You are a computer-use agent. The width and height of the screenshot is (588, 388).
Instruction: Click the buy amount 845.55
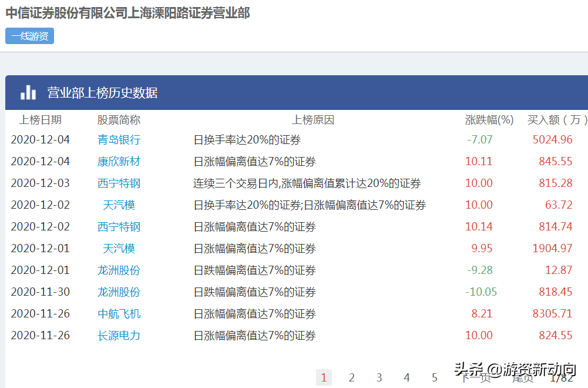[x=556, y=161]
